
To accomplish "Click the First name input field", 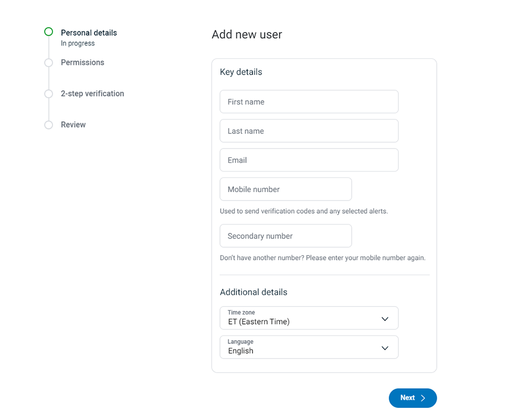I will point(309,101).
